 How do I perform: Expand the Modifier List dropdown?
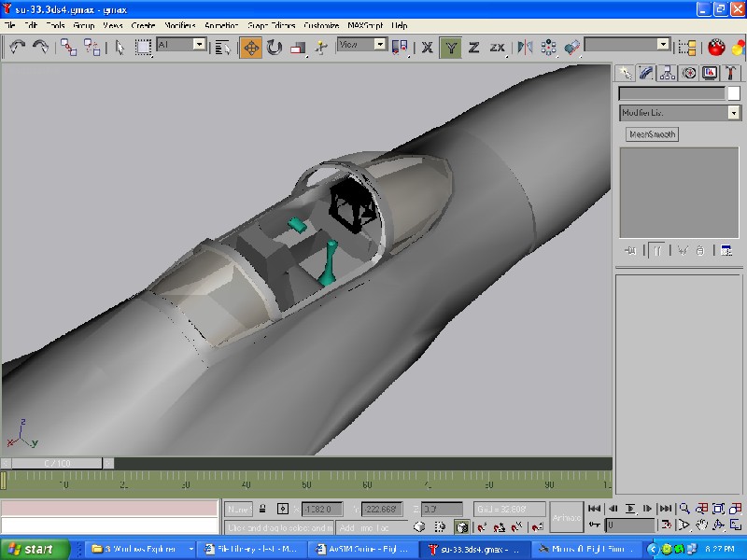point(733,113)
